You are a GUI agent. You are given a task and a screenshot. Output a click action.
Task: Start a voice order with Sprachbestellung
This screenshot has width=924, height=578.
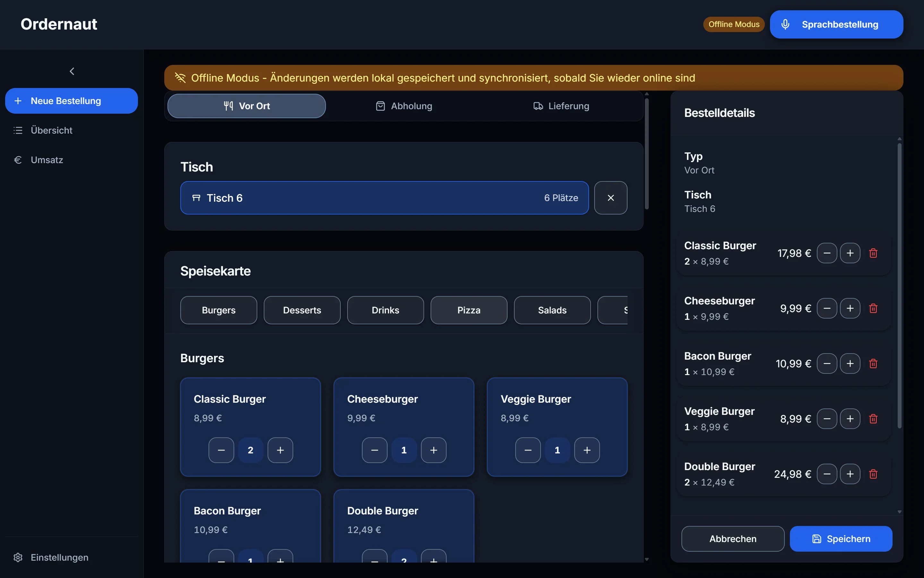click(836, 24)
